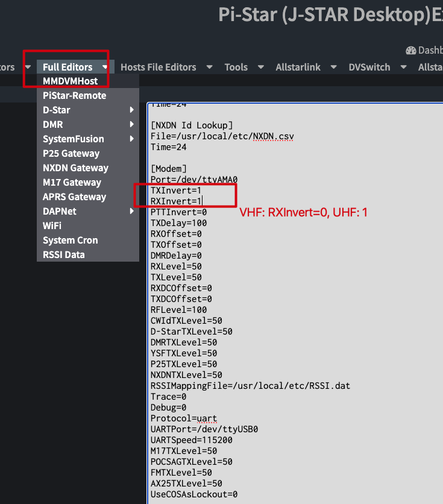Screen dimensions: 443x504
Task: Open the Dashboard gauge icon
Action: click(411, 51)
